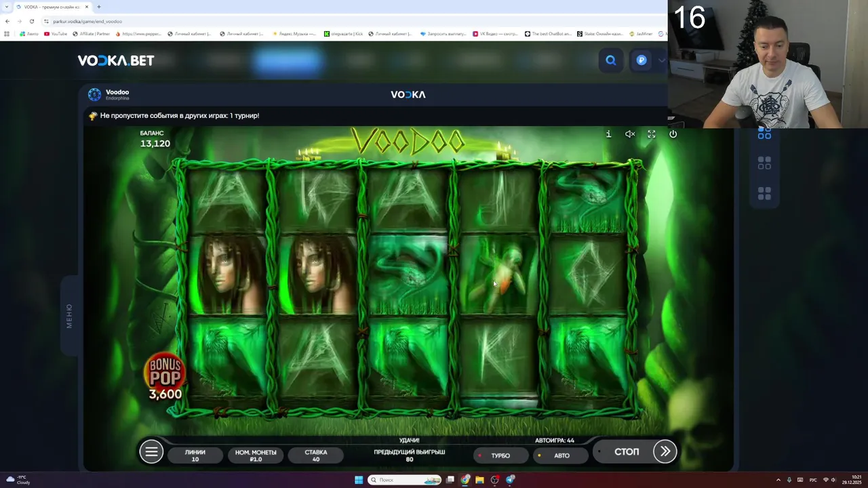Open the Kick olegvazarte bookmark
Screen dimensions: 868x488
coord(344,34)
